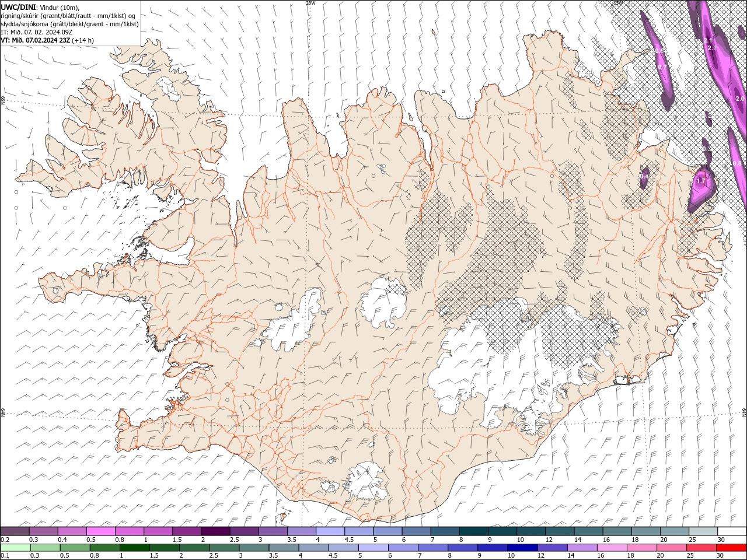Click the bright magenta 0.5 swatch in the upper legend row
This screenshot has width=747, height=560.
point(100,531)
